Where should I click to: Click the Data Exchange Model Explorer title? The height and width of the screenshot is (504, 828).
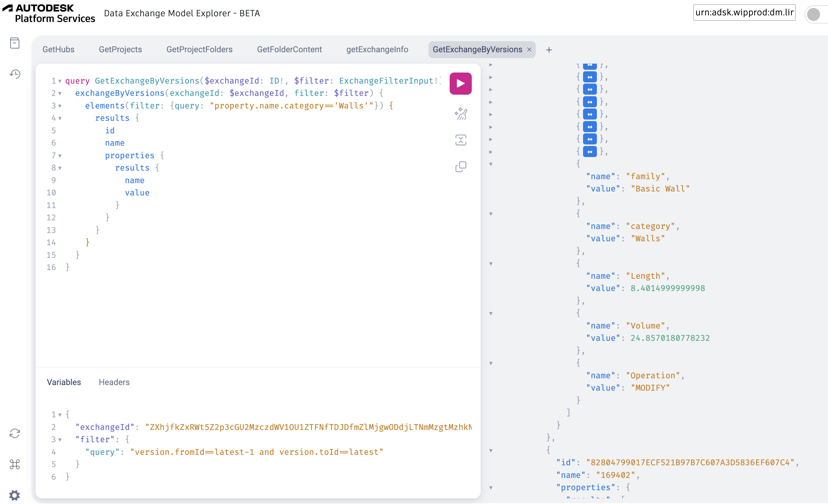click(182, 13)
